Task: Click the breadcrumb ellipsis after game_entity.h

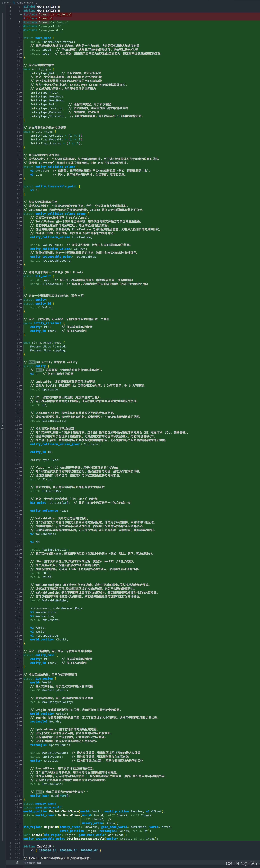Action: click(37, 3)
